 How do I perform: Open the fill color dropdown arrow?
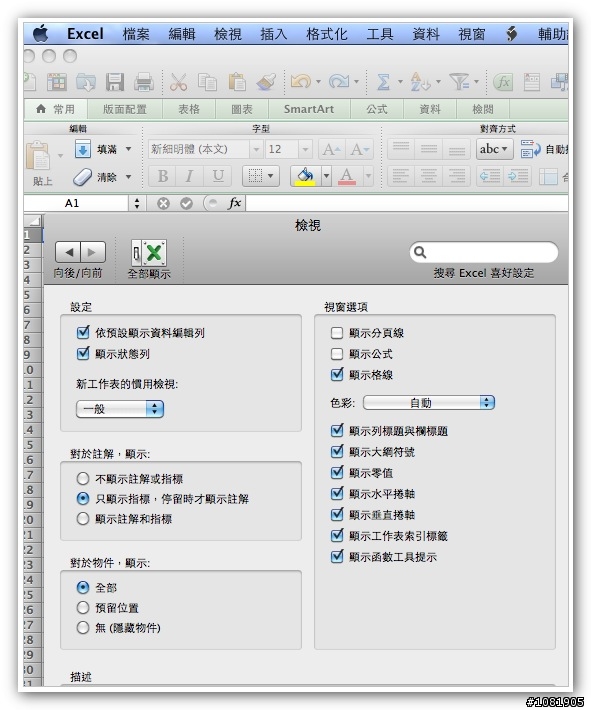click(x=327, y=176)
